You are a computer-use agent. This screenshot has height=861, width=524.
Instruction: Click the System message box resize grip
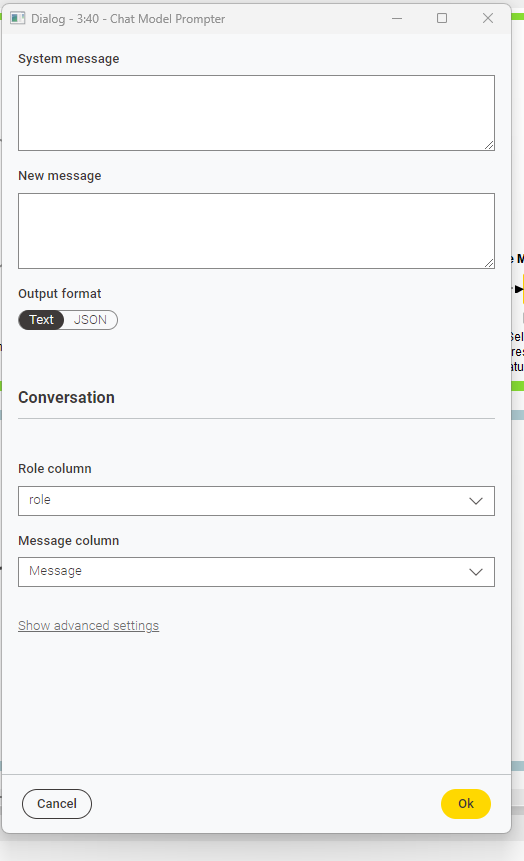(489, 145)
